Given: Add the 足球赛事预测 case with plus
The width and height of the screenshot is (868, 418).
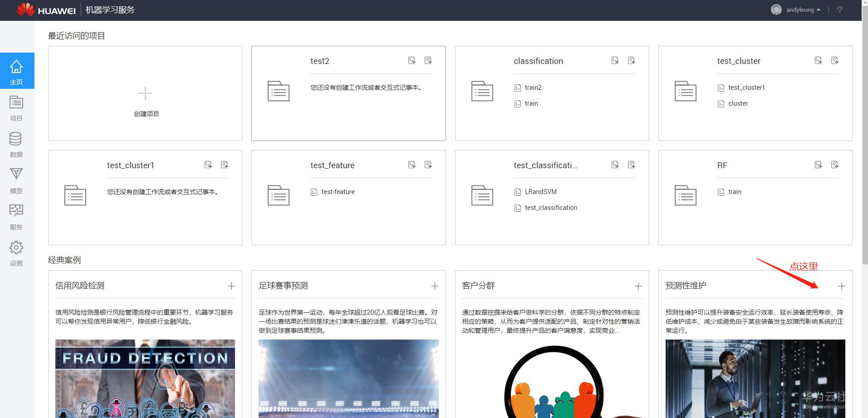Looking at the screenshot, I should coord(435,286).
